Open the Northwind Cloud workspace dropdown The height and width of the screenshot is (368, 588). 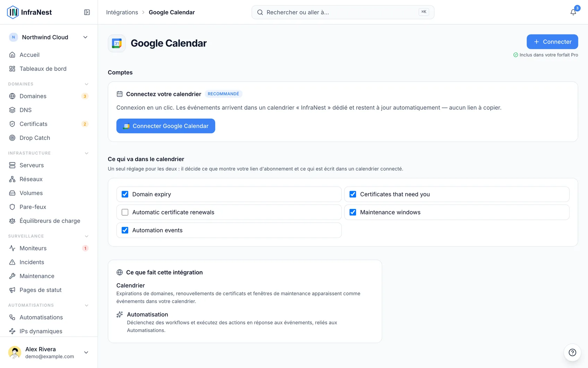[49, 37]
